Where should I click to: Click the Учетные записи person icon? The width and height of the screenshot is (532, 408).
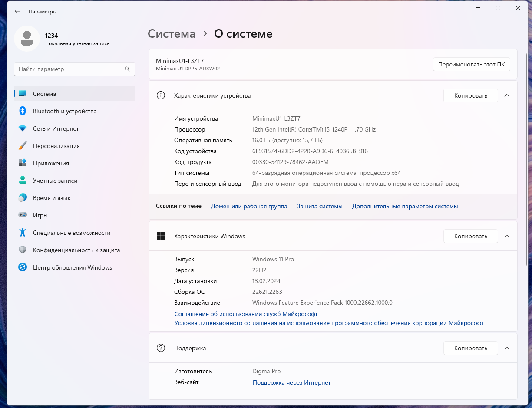coord(23,181)
